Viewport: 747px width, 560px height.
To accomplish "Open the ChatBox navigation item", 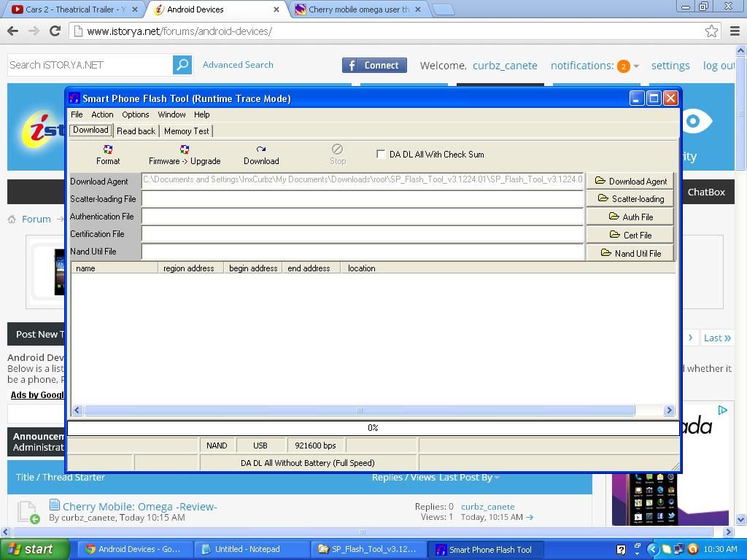I will (x=706, y=192).
